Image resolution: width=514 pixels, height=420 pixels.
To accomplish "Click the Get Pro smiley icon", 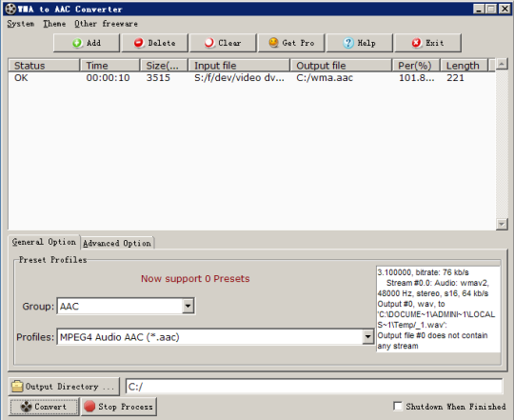I will click(273, 43).
